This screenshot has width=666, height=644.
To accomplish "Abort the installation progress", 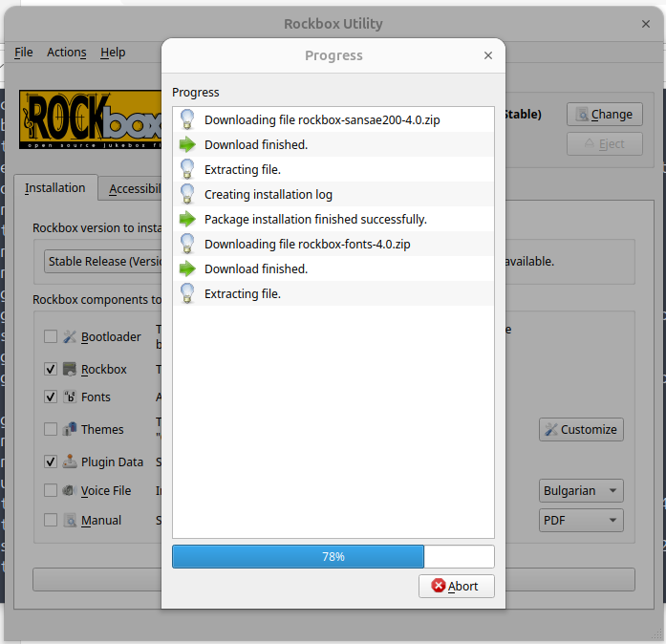I will 456,586.
